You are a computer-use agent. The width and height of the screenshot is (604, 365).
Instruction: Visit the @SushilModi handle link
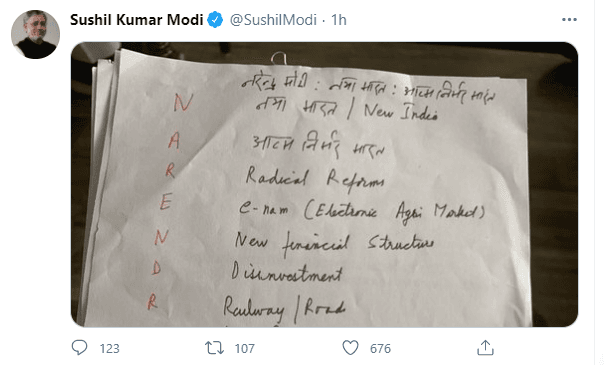(x=273, y=20)
